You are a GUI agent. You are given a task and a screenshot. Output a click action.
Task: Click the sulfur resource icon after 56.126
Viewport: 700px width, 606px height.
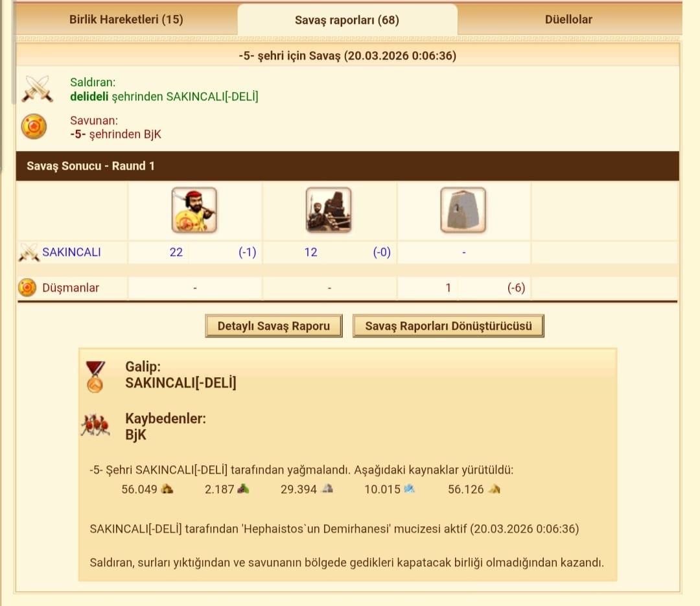494,489
